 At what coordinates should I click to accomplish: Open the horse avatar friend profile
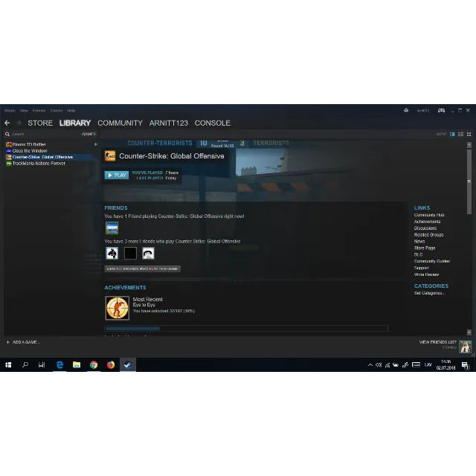click(112, 253)
